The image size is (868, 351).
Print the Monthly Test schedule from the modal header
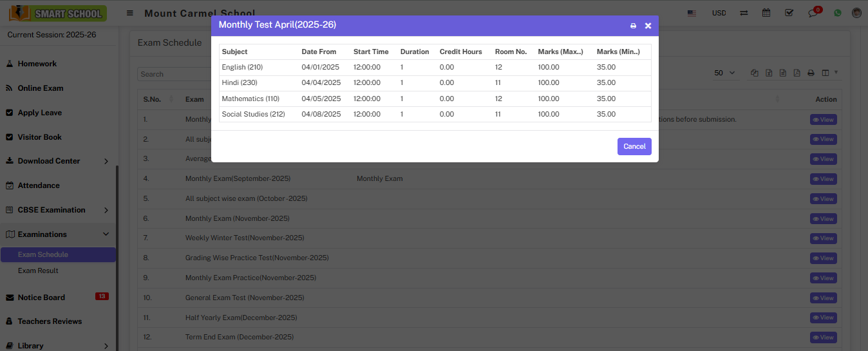point(633,26)
